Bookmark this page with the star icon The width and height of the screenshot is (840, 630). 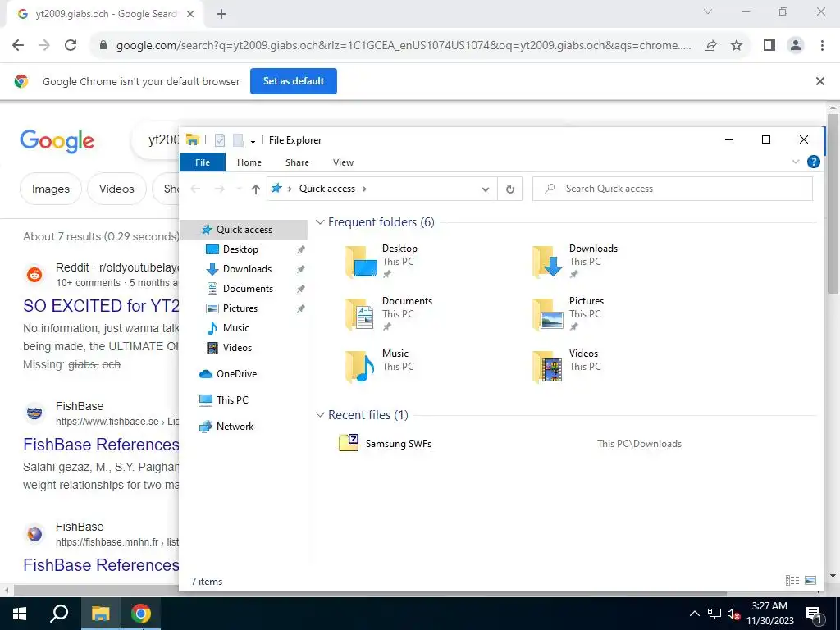pyautogui.click(x=737, y=46)
